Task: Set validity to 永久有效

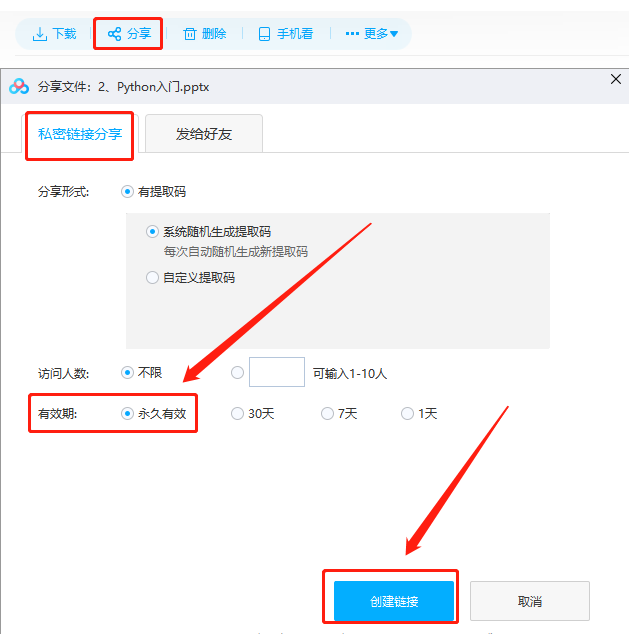Action: 127,413
